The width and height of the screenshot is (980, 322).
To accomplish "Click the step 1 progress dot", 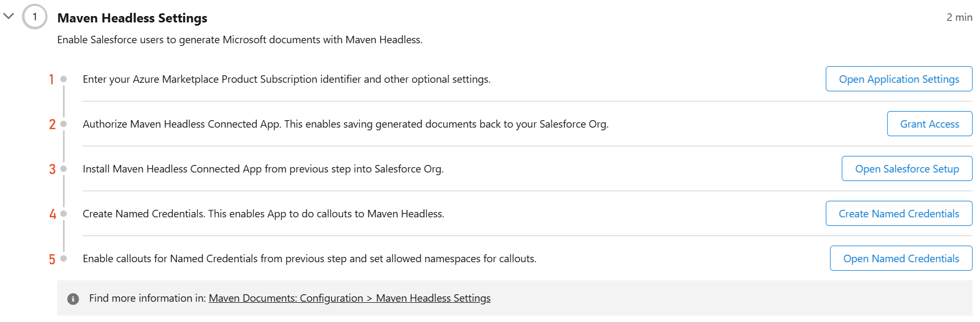I will tap(64, 79).
